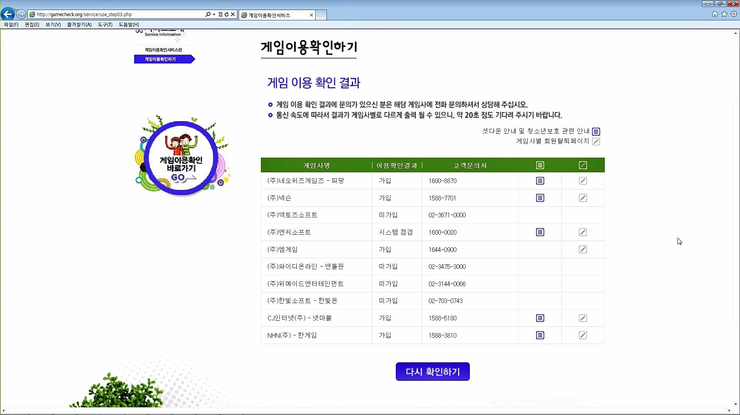740x415 pixels.
Task: Open the 편집(E) menu
Action: 32,25
